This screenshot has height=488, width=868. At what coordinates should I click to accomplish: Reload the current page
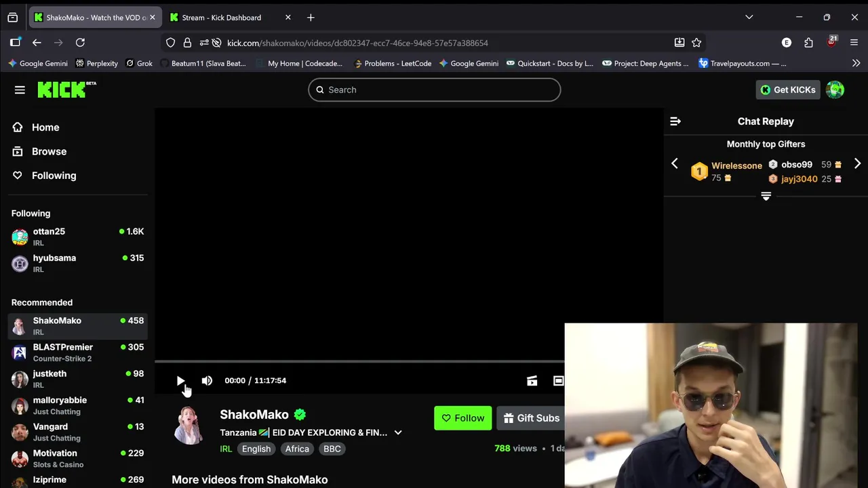click(80, 43)
